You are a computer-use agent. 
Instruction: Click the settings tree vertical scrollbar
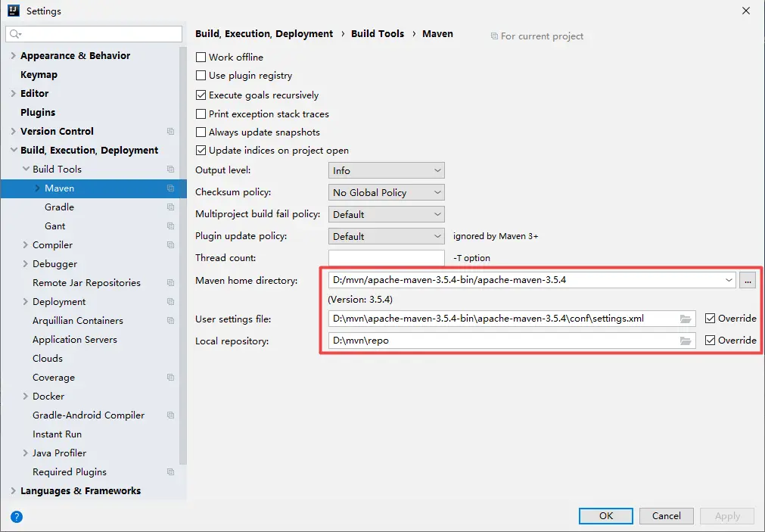pos(183,256)
